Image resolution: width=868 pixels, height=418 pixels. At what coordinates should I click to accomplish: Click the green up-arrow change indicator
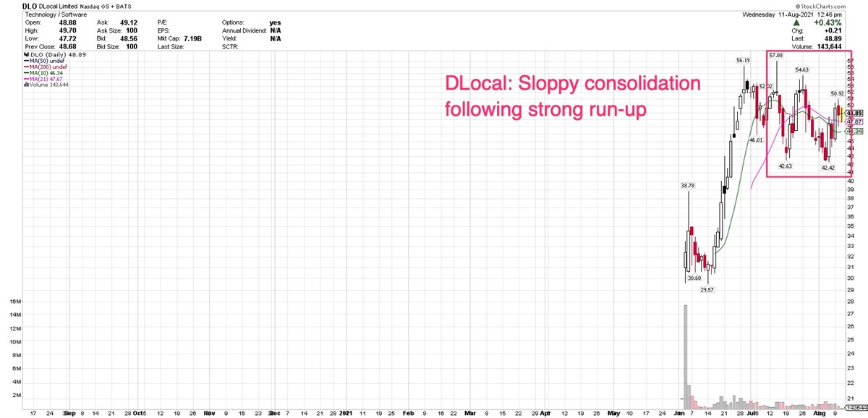point(797,22)
